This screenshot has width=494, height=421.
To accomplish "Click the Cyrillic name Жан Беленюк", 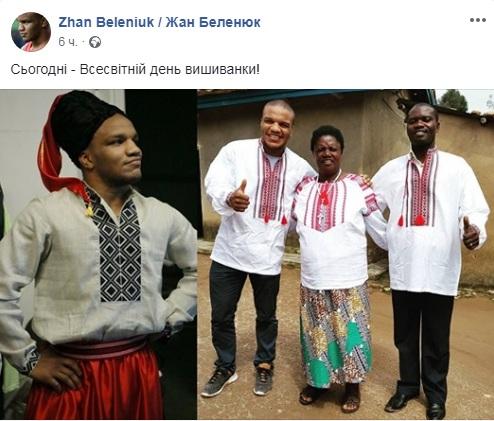I will tap(213, 22).
